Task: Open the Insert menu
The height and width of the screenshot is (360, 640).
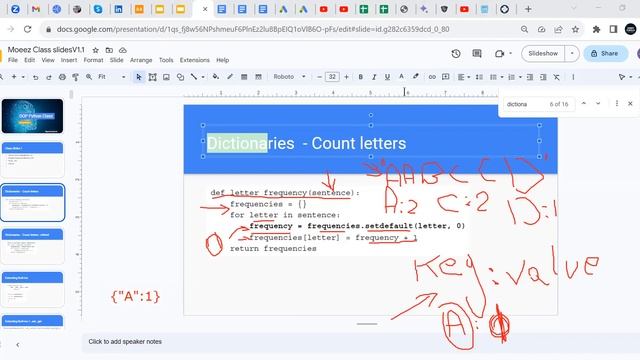Action: coord(69,60)
